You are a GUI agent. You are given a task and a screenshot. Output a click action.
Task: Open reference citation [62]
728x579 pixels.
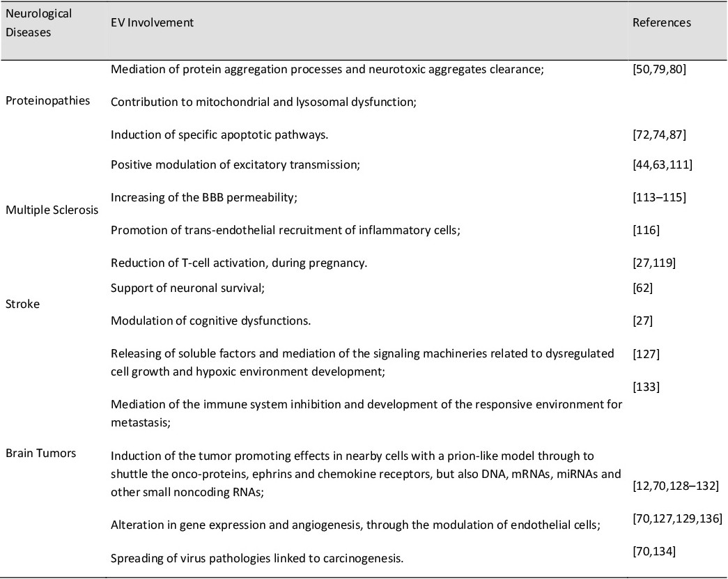642,288
